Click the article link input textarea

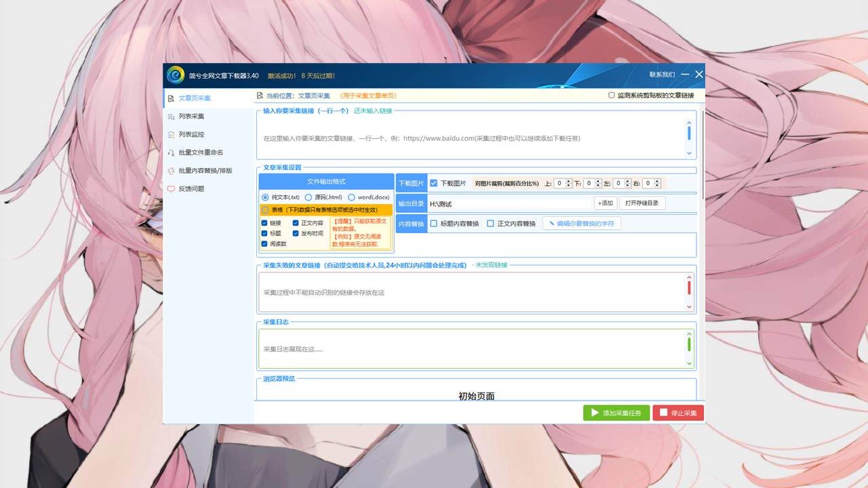click(x=471, y=138)
